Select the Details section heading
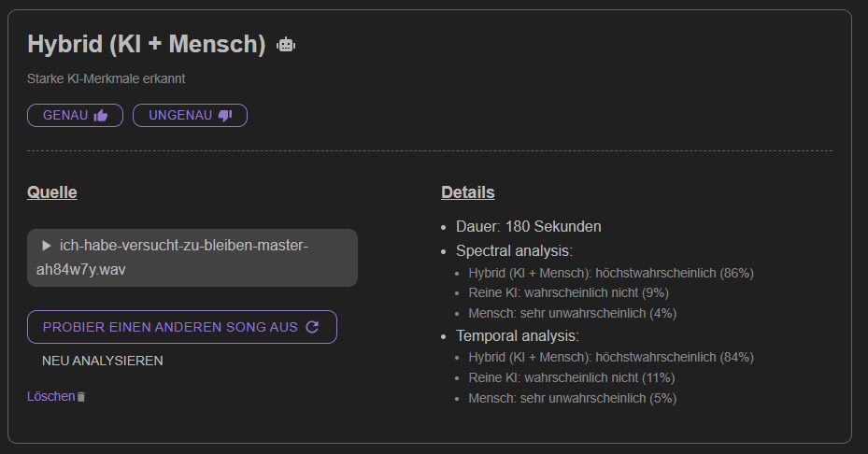The height and width of the screenshot is (454, 868). point(468,192)
